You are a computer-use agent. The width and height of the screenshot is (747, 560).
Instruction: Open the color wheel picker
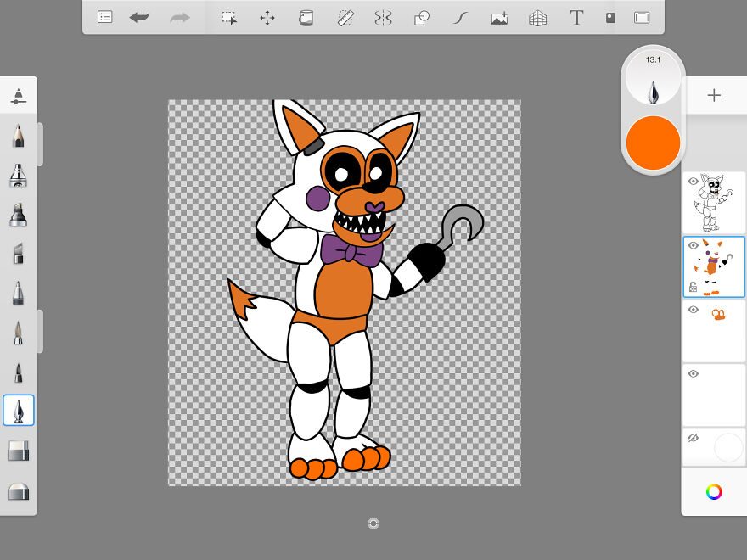[x=714, y=491]
